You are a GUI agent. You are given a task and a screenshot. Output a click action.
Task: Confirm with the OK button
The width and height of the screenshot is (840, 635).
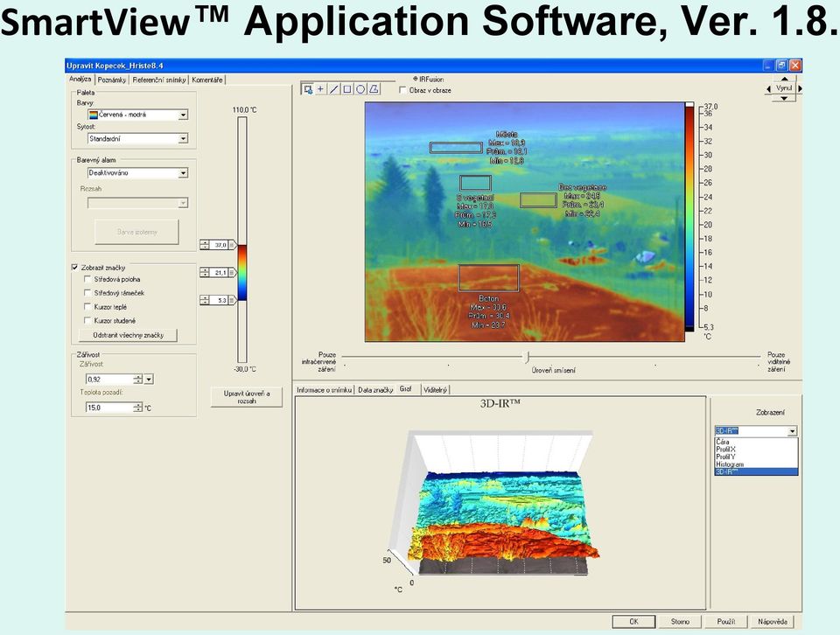tap(633, 622)
